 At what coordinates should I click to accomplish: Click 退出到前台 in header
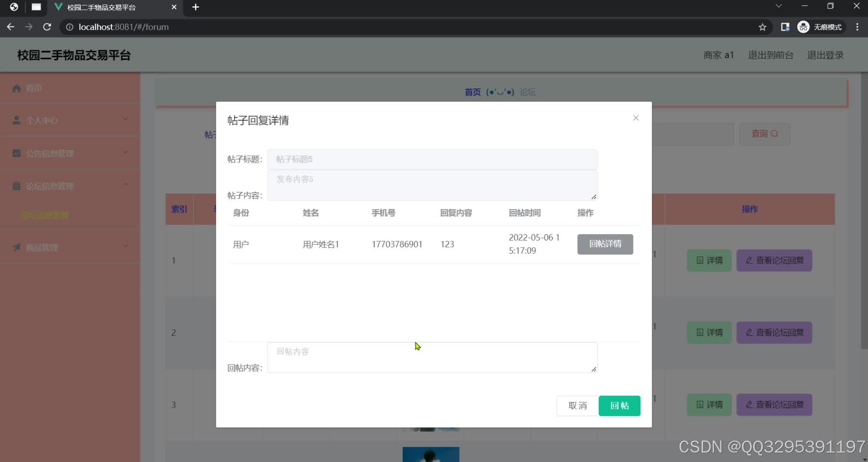pos(770,55)
